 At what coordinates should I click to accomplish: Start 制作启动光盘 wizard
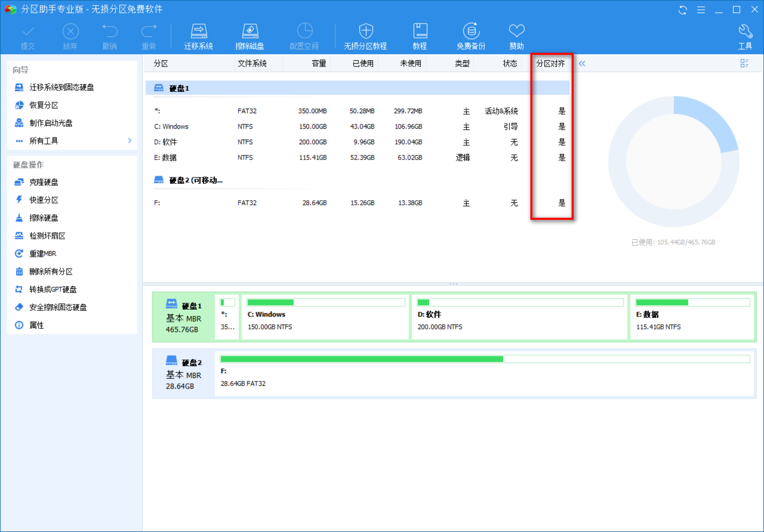click(x=43, y=123)
